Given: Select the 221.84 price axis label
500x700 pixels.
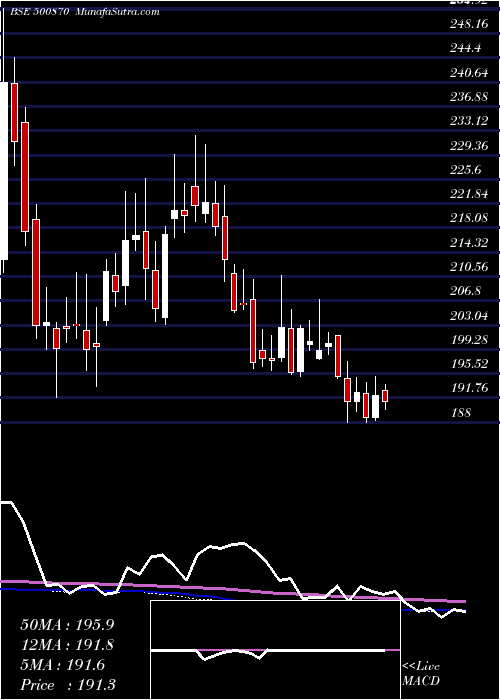Looking at the screenshot, I should (469, 194).
